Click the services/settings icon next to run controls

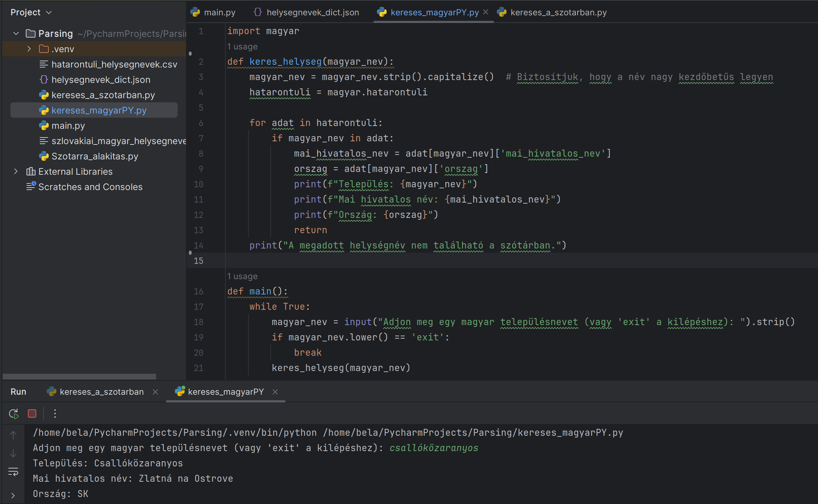click(x=55, y=414)
